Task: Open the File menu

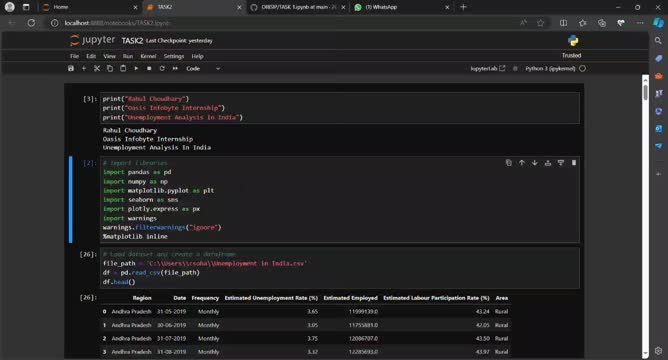Action: point(74,56)
